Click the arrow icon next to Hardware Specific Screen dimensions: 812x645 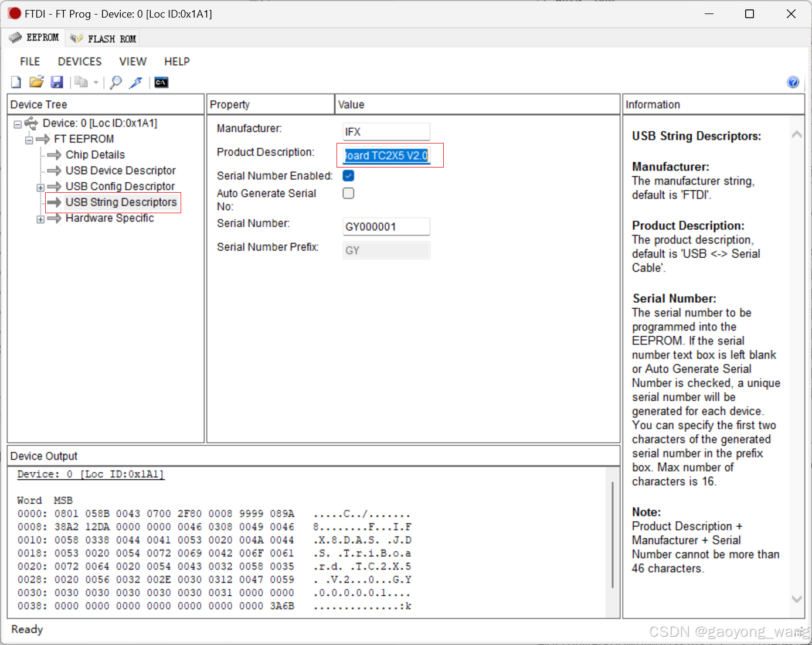(55, 218)
